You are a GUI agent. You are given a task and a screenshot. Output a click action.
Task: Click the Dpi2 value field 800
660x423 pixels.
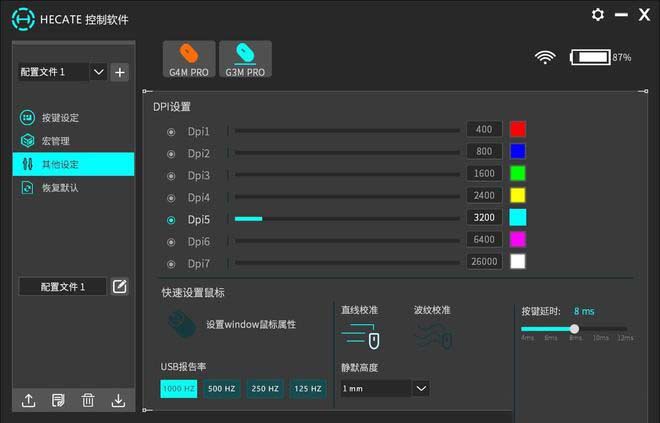click(484, 151)
